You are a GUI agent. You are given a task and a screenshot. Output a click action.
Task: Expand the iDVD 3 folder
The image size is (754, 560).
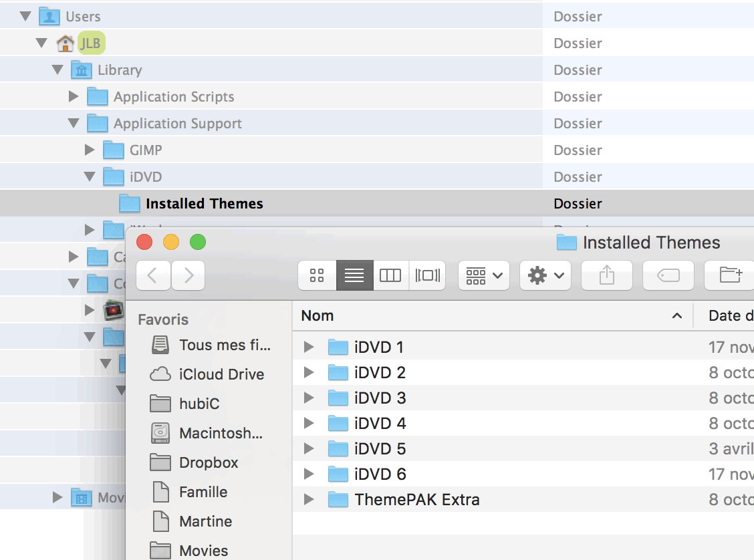coord(309,398)
